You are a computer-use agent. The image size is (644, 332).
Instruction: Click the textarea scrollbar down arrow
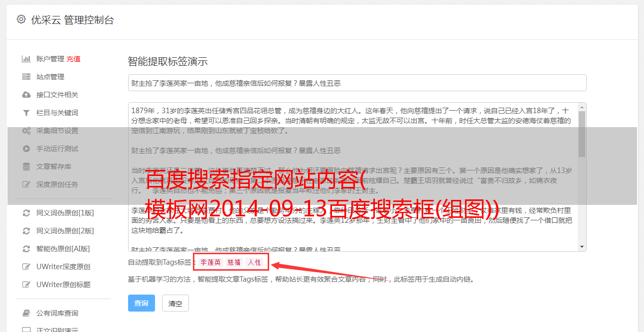tap(582, 246)
